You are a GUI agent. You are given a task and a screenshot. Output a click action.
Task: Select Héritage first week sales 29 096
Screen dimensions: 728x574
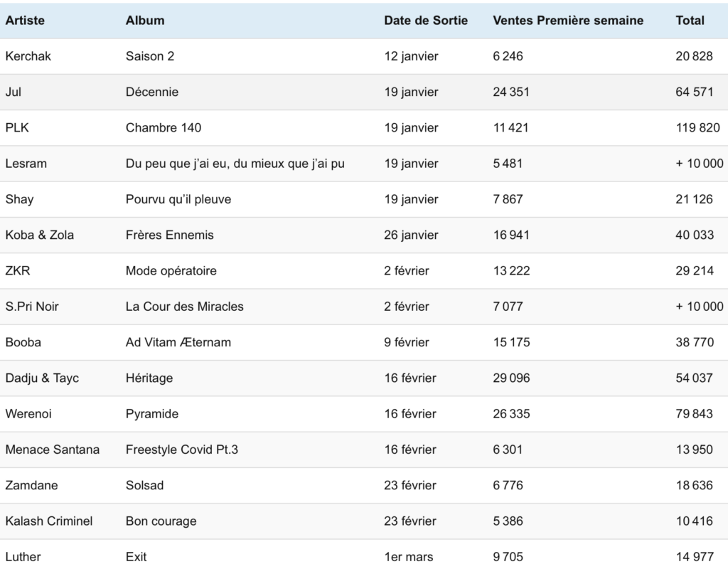pyautogui.click(x=511, y=378)
